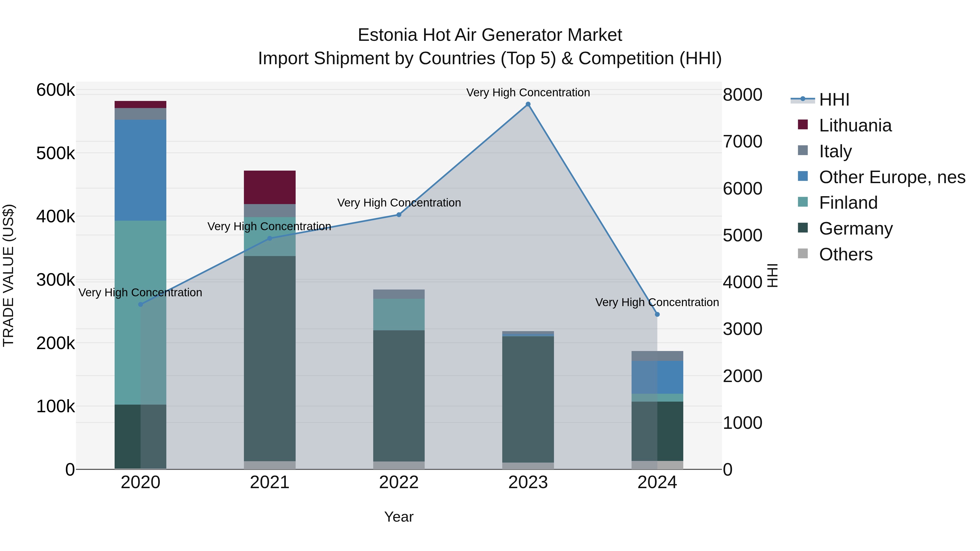Click the 2023 x-axis year label
Screen dimensions: 980x551
point(528,482)
